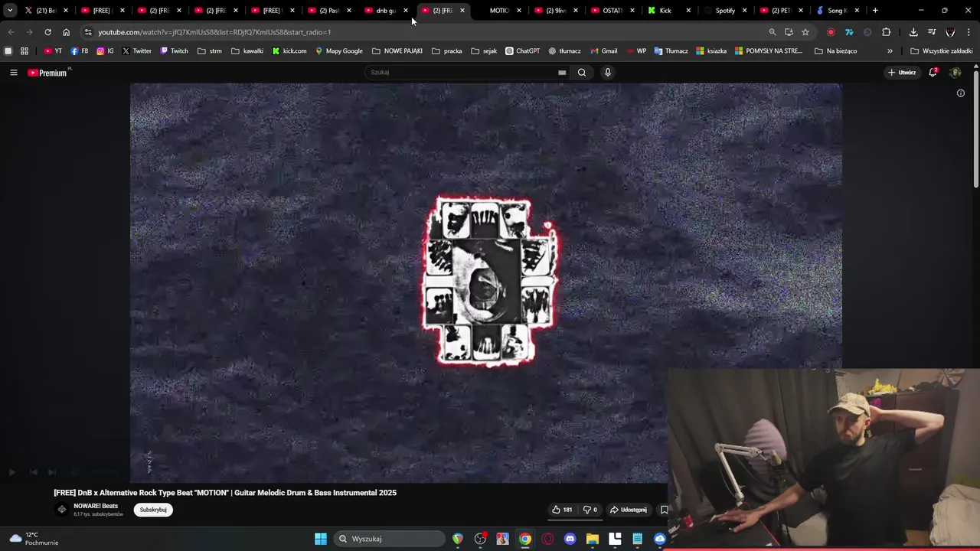This screenshot has height=551, width=980.
Task: Click the Chrome address bar URL
Action: coord(214,32)
